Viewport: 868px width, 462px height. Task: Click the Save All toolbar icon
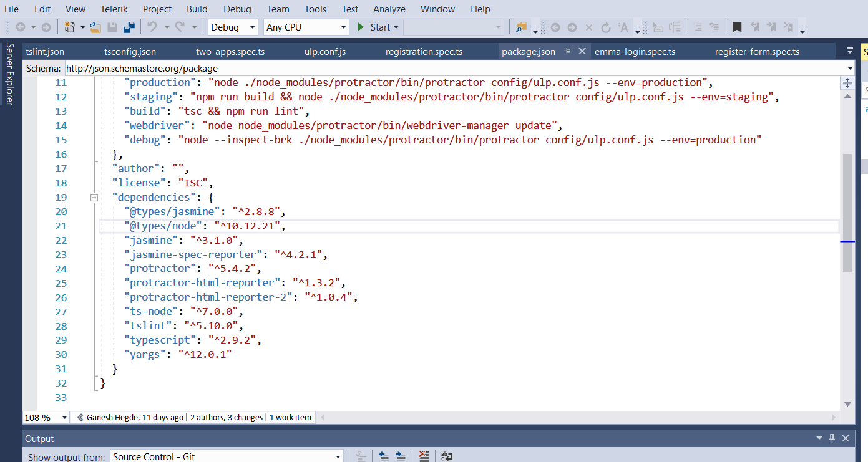pos(129,27)
